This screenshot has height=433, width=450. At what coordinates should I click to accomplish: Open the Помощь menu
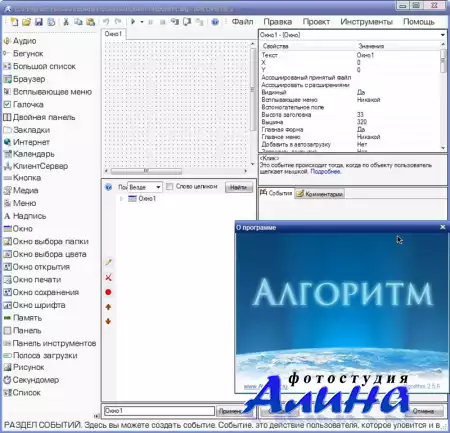point(419,22)
